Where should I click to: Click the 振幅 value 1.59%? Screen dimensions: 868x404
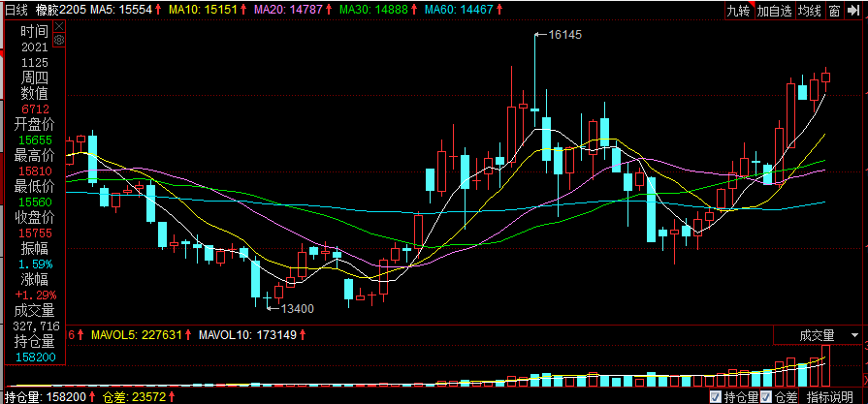[x=35, y=264]
